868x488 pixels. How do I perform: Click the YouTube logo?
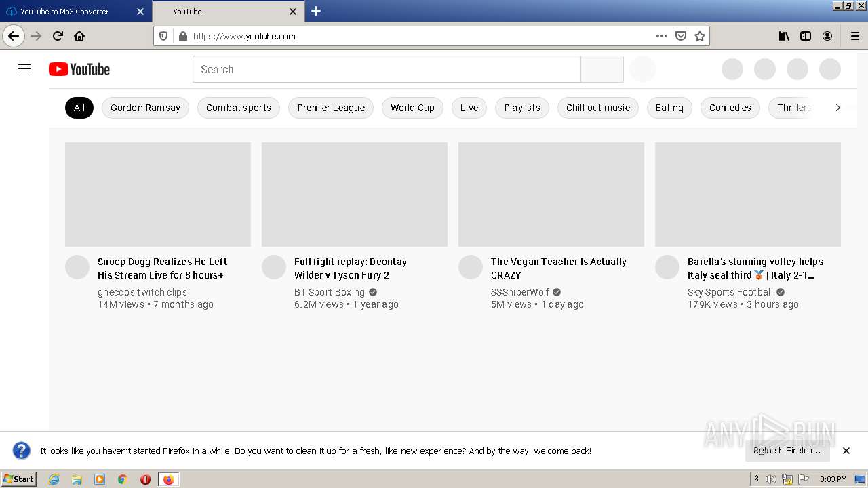[79, 69]
